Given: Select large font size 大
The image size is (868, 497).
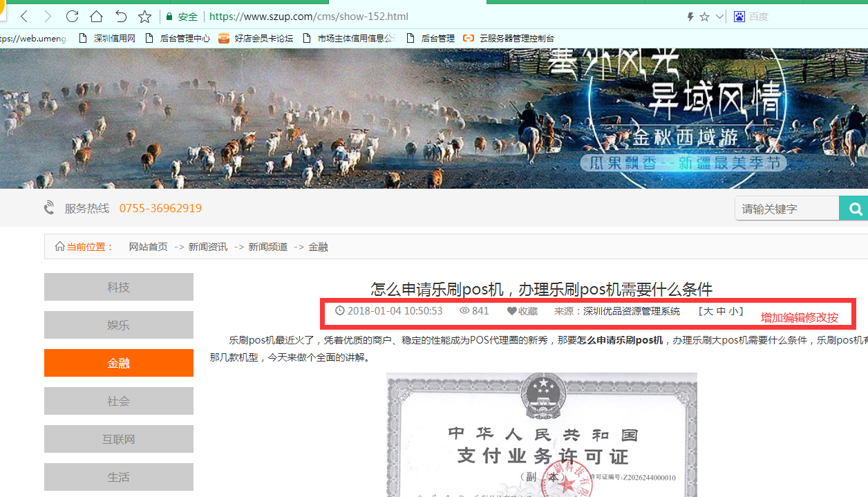Looking at the screenshot, I should coord(708,311).
